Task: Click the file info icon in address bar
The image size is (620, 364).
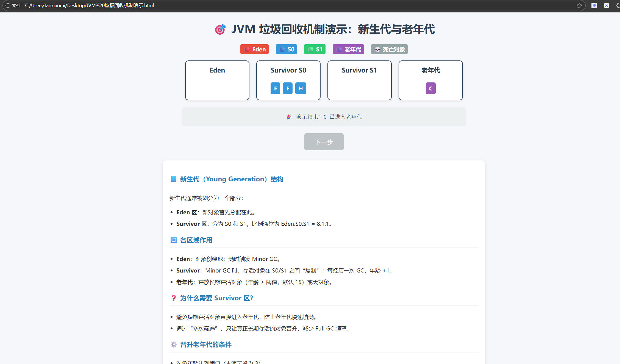Action: (8, 5)
